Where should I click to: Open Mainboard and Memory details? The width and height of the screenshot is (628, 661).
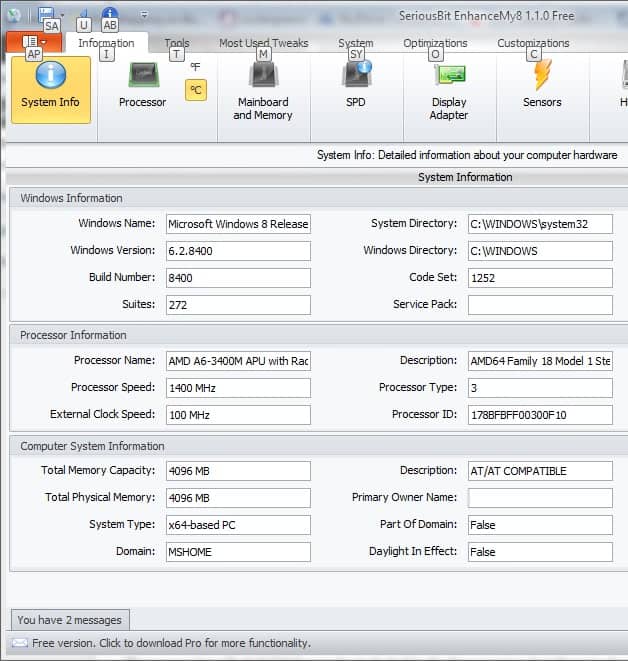pos(263,91)
